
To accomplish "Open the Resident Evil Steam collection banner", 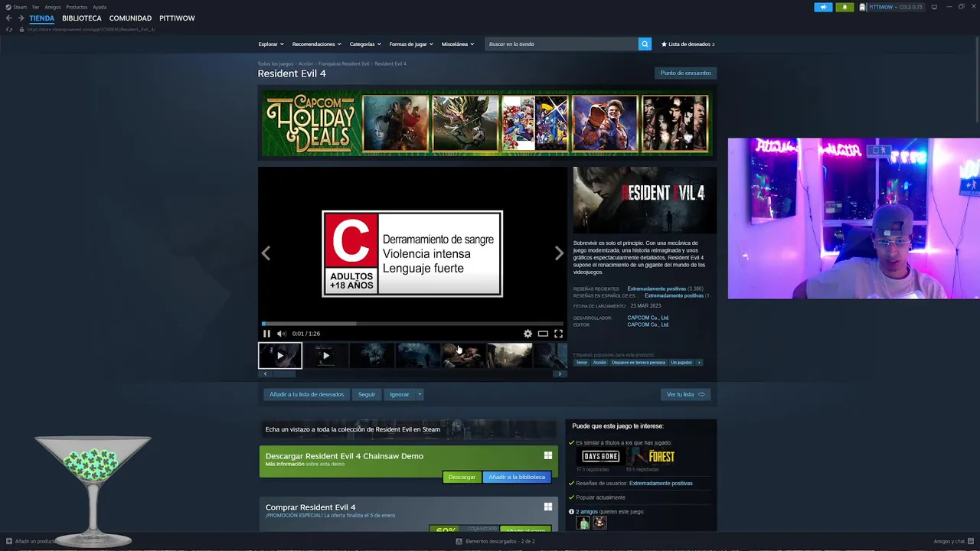I will click(x=408, y=429).
